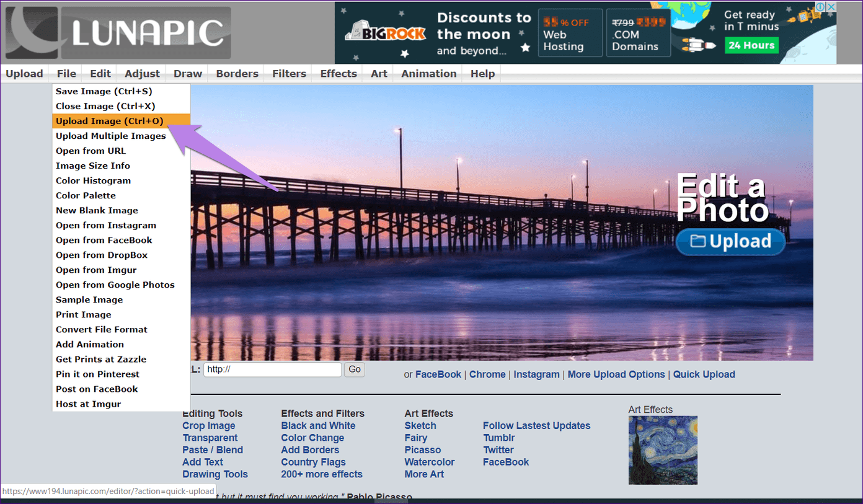Click into the http:// URL field

coord(273,369)
